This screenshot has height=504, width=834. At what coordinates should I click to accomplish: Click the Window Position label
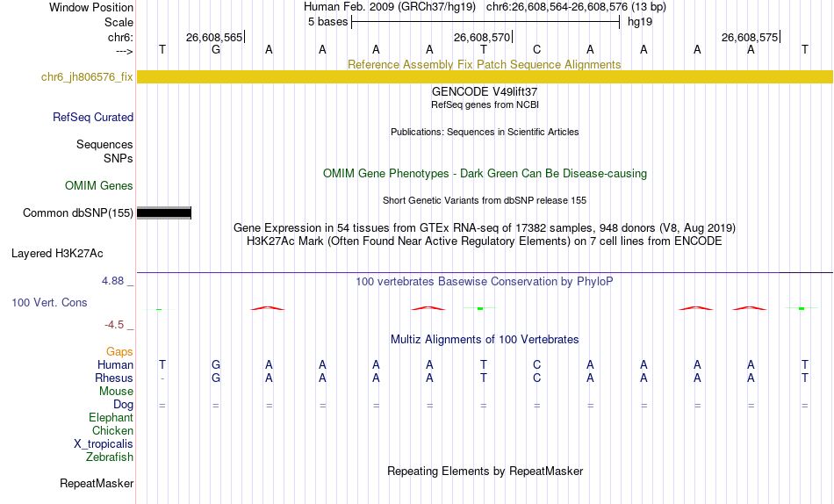point(91,7)
